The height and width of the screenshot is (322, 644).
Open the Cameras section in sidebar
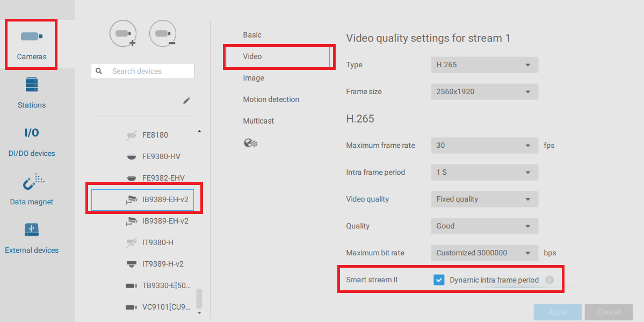pos(32,45)
